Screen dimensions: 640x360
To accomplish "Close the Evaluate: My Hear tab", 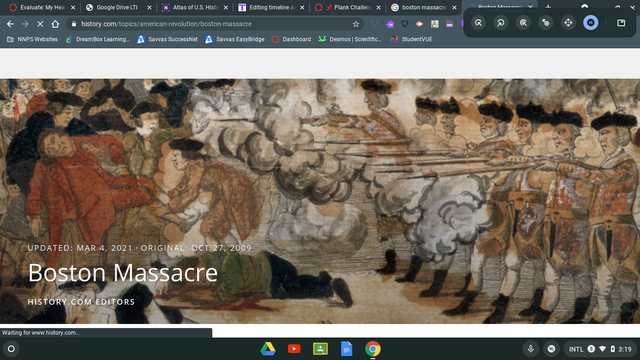I will pyautogui.click(x=73, y=7).
